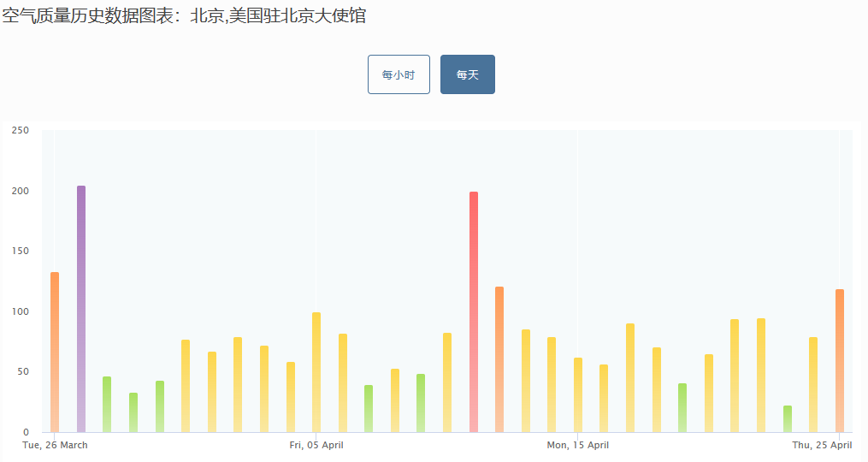
Task: Click the 200 value on the y-axis
Action: point(20,191)
